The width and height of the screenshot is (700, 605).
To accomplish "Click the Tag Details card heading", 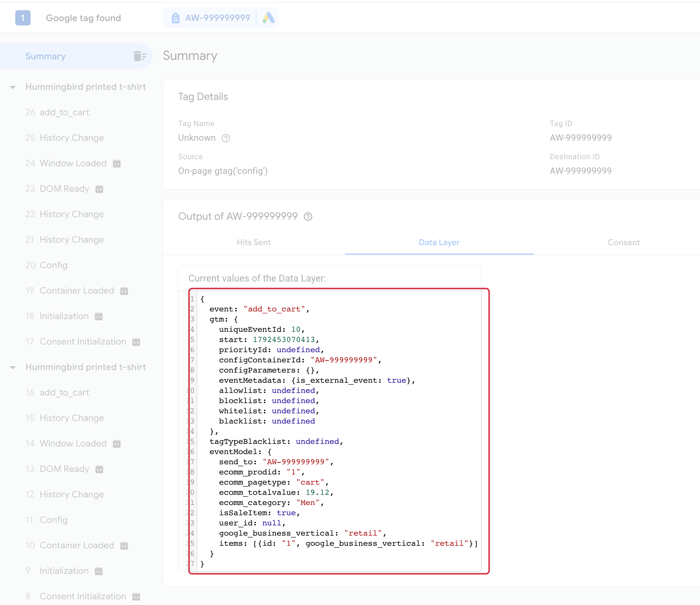I will pyautogui.click(x=203, y=97).
